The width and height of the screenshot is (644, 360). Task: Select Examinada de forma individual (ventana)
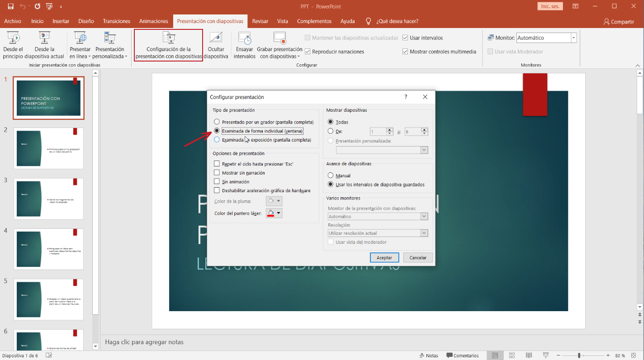[217, 131]
